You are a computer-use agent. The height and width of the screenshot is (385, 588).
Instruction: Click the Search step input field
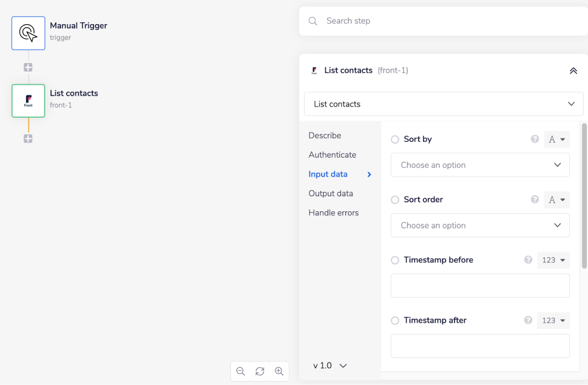447,21
